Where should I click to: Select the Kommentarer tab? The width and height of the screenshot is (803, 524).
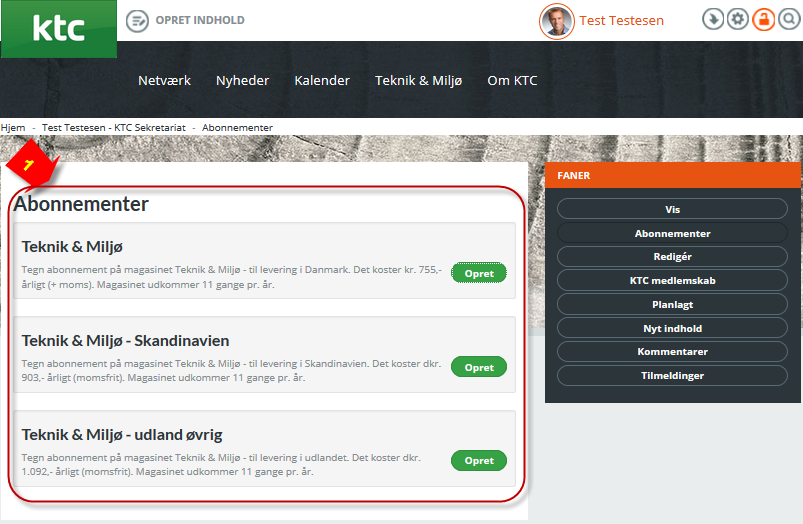tap(672, 352)
